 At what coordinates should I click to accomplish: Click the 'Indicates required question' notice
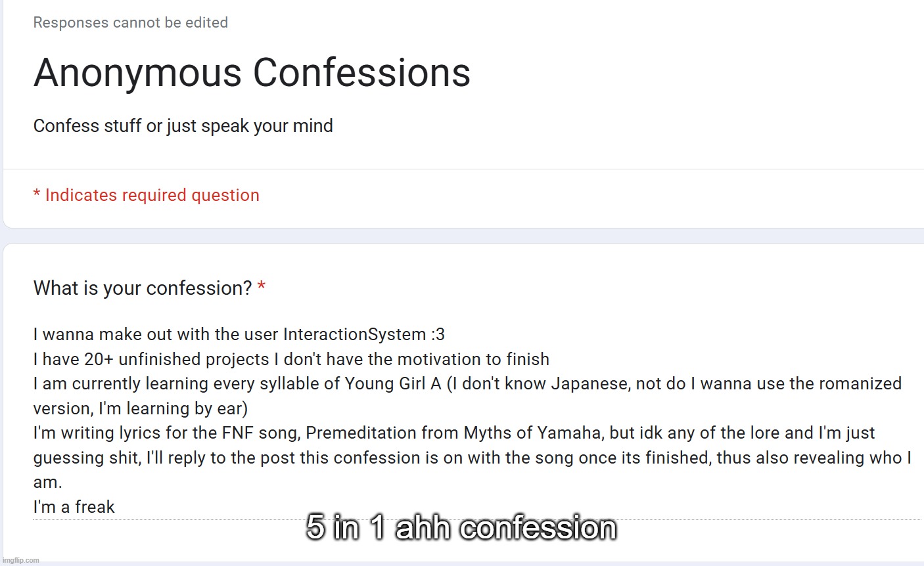(152, 195)
